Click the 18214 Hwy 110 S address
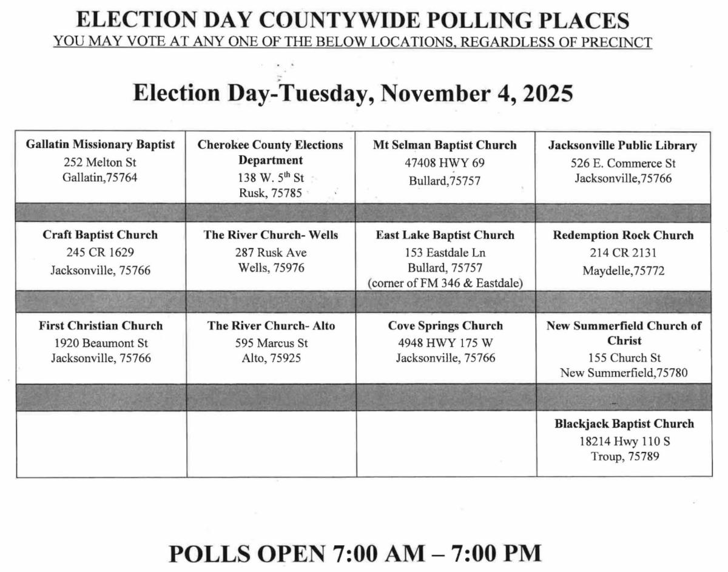Screen dimensions: 728x572 tap(624, 441)
